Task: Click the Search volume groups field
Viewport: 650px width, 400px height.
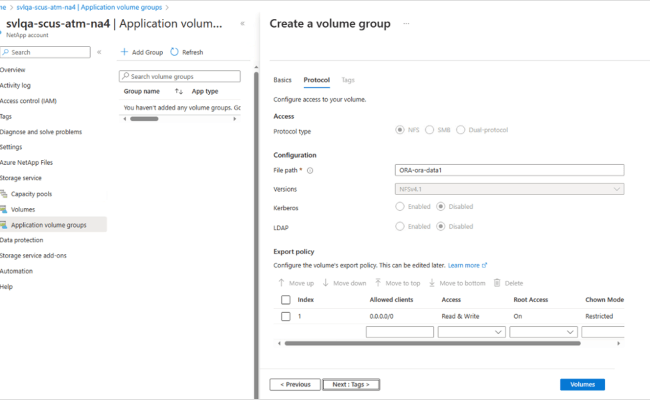Action: coord(180,76)
